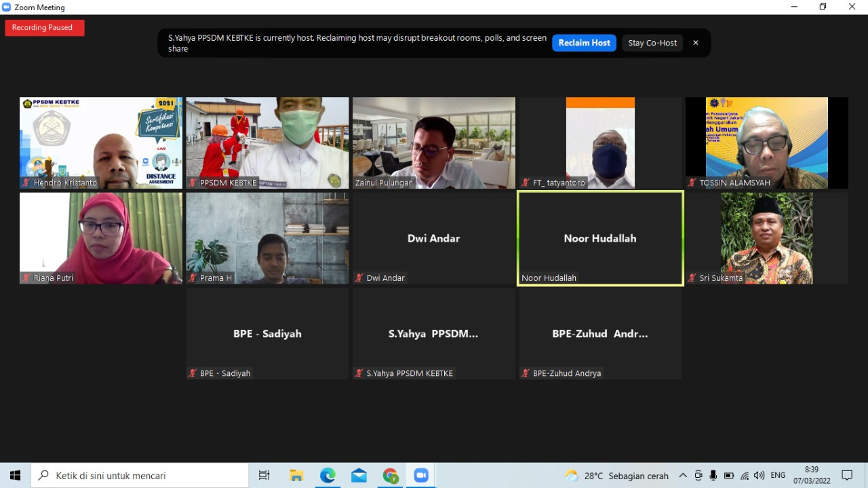
Task: Open the Mail app from the taskbar
Action: (359, 475)
